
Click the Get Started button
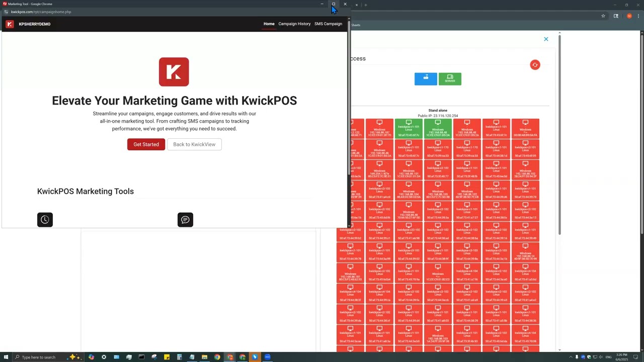(146, 144)
